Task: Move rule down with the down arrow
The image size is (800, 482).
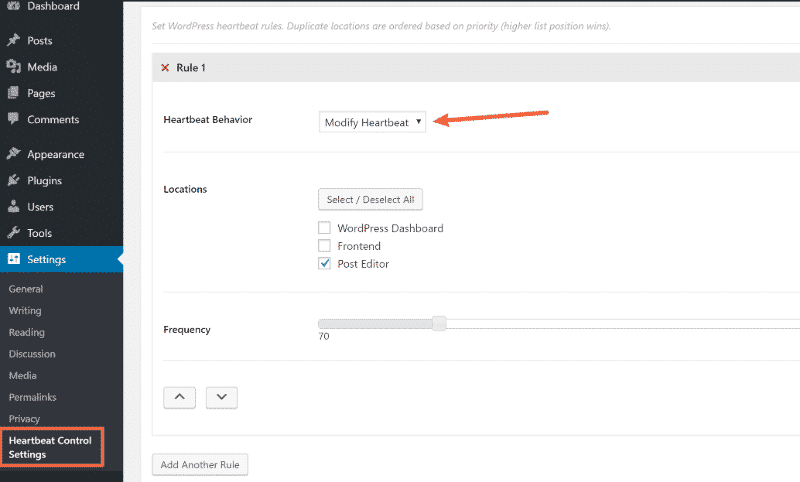Action: point(221,397)
